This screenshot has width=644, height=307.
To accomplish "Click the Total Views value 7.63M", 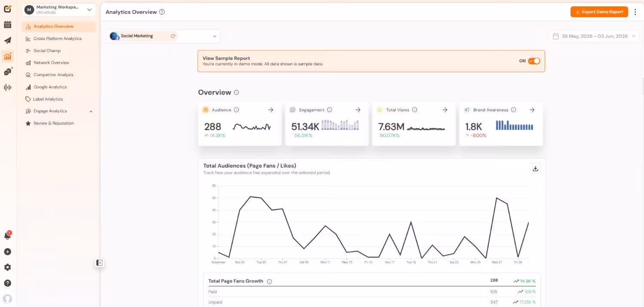I will click(x=391, y=126).
